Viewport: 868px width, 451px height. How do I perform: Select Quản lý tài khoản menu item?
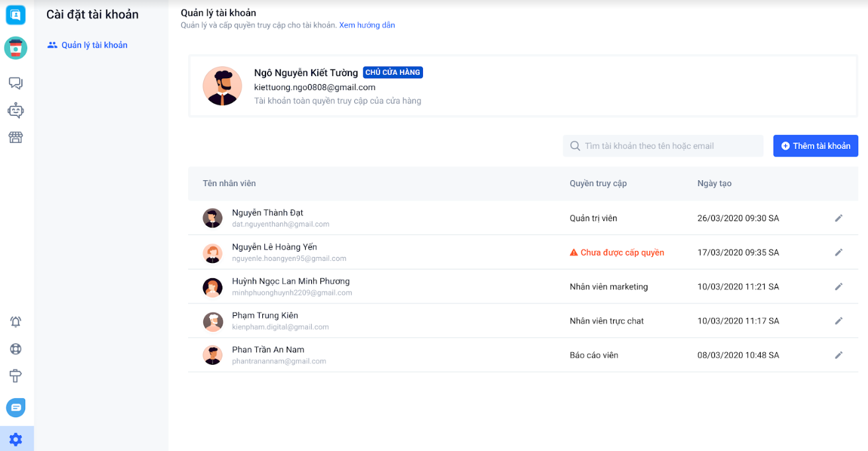click(94, 45)
